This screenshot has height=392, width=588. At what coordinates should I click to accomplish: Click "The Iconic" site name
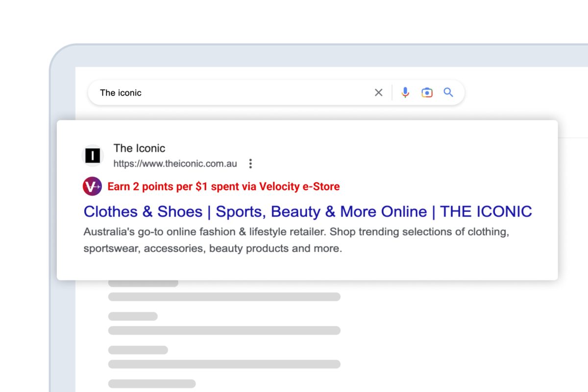[139, 148]
